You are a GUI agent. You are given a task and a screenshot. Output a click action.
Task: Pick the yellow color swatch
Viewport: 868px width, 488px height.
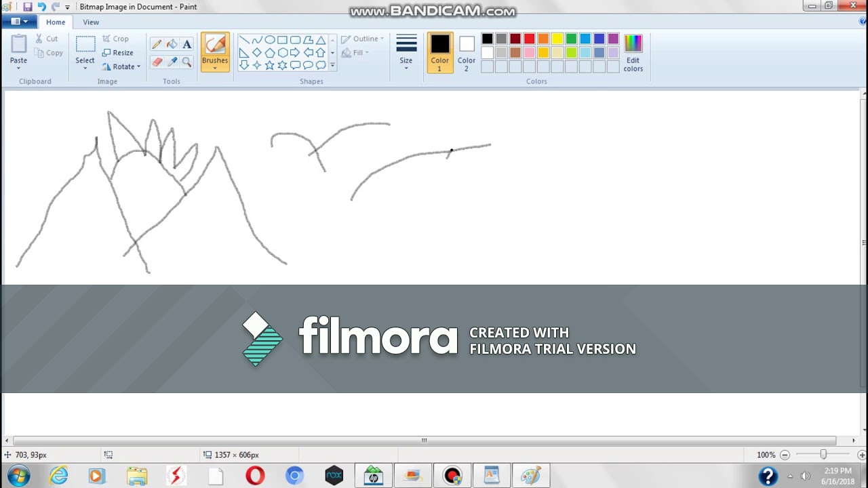click(557, 39)
